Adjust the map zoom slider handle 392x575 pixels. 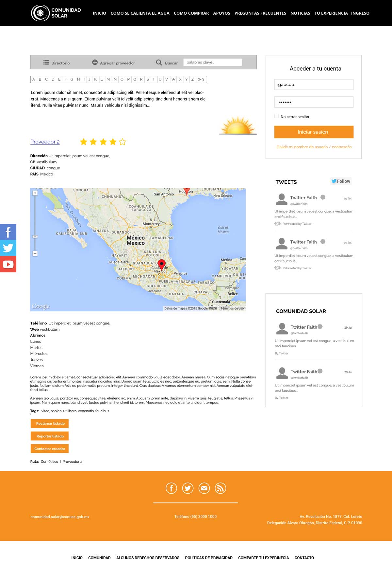35,237
